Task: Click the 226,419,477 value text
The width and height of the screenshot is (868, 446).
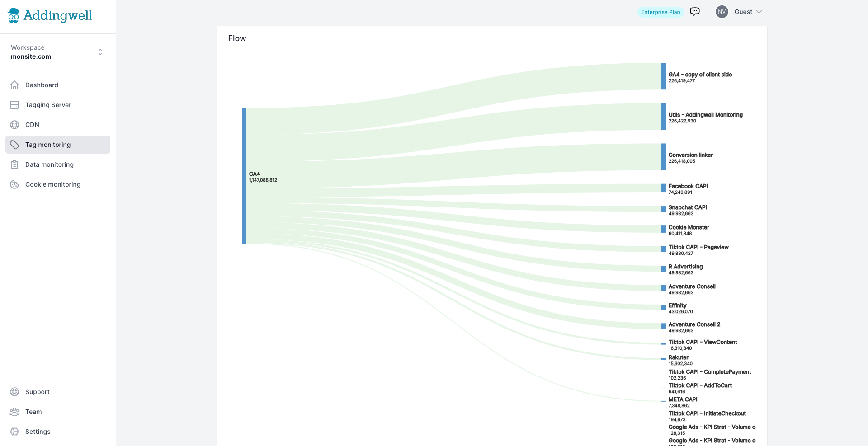Action: coord(682,81)
